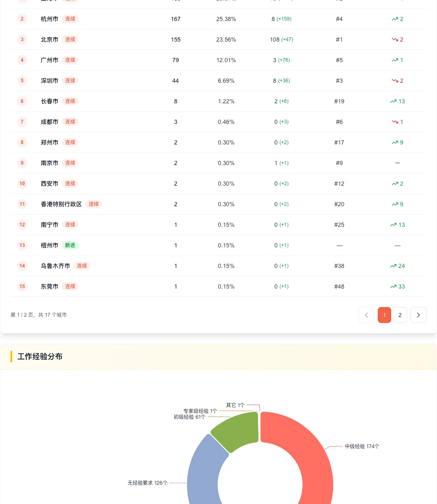Click the right pagination chevron
The image size is (437, 504).
coord(419,315)
